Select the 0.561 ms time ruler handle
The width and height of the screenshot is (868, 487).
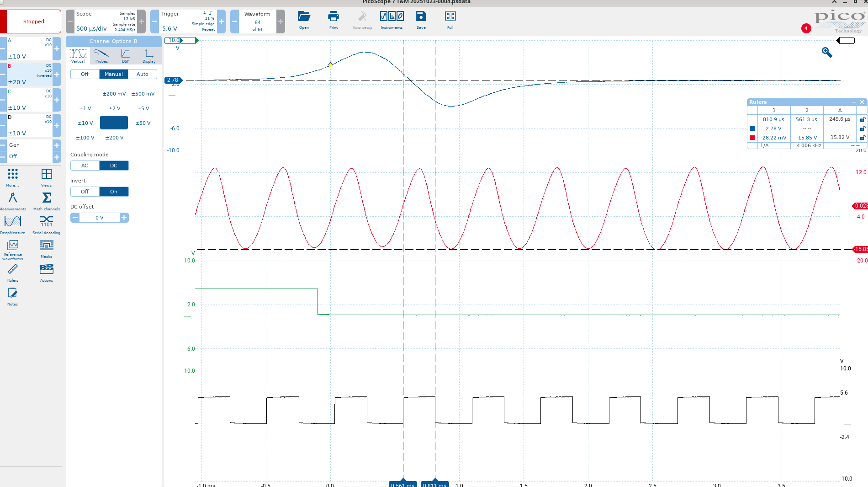403,484
